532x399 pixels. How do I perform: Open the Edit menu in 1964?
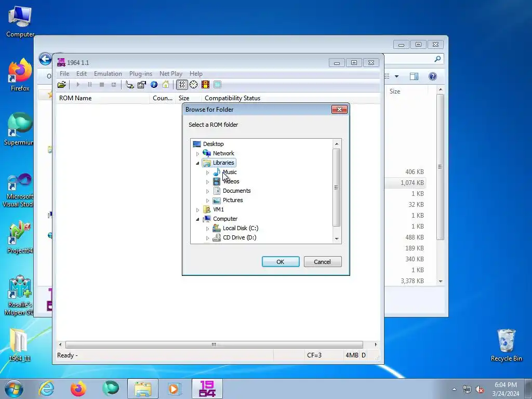[82, 74]
